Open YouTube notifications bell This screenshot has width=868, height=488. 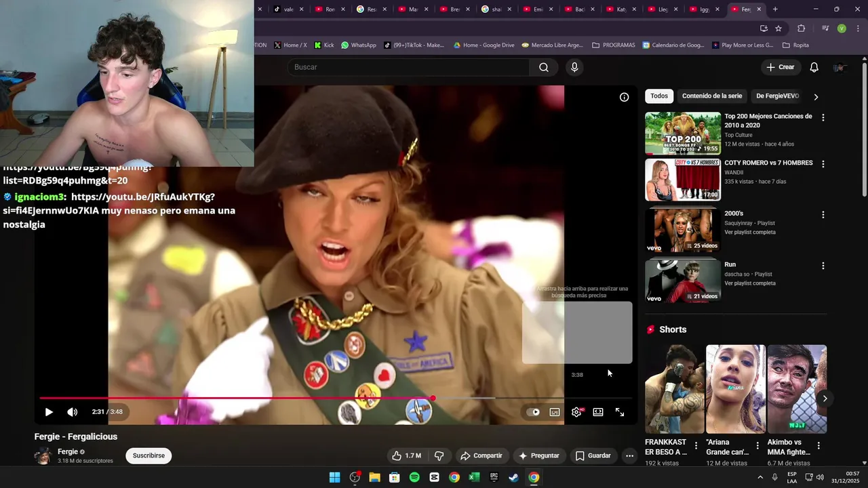click(x=814, y=67)
